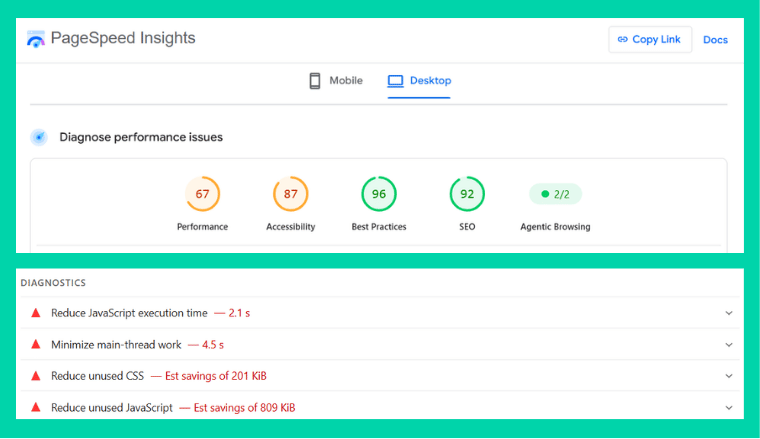Click the mobile phone icon
Image resolution: width=760 pixels, height=439 pixels.
[x=315, y=81]
